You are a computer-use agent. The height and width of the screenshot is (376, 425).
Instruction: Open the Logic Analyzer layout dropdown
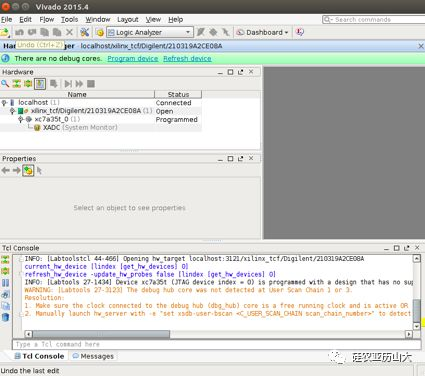[x=188, y=32]
